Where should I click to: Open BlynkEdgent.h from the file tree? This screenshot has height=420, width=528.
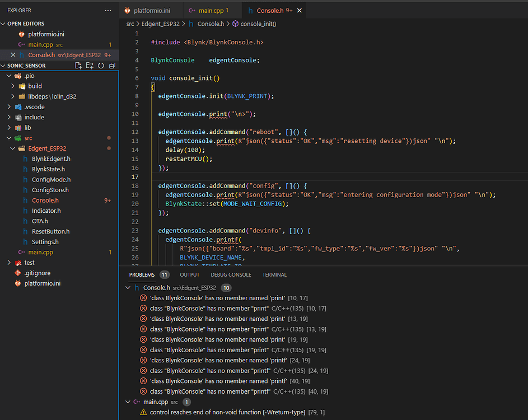[x=51, y=159]
